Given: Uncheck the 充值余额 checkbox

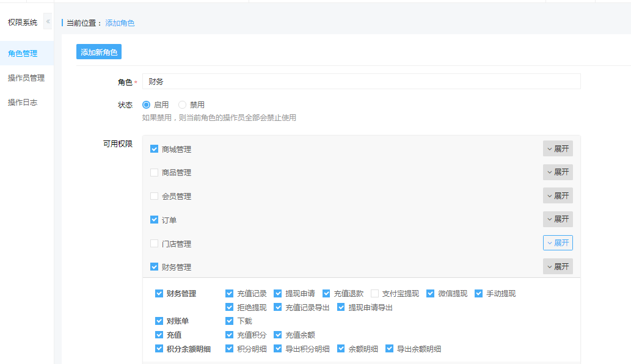Looking at the screenshot, I should click(x=278, y=335).
